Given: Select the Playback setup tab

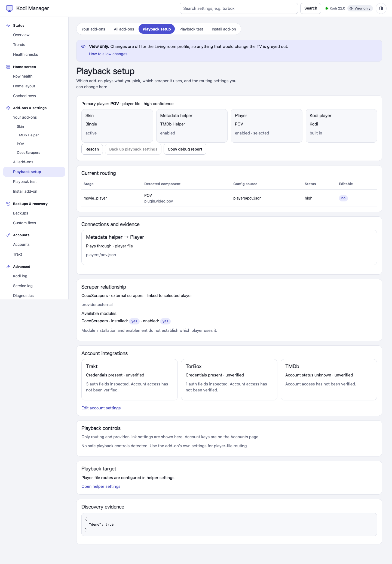Looking at the screenshot, I should click(157, 29).
